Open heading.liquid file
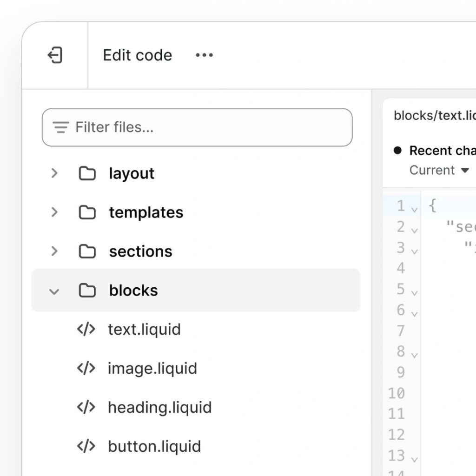This screenshot has height=476, width=476. (159, 408)
